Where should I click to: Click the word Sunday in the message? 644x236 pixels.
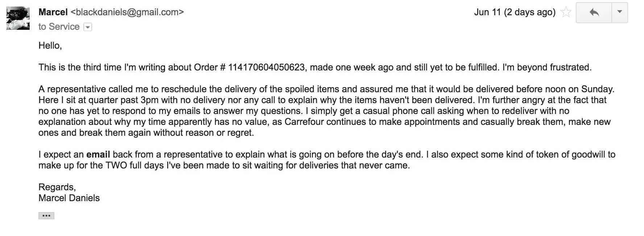[x=597, y=89]
